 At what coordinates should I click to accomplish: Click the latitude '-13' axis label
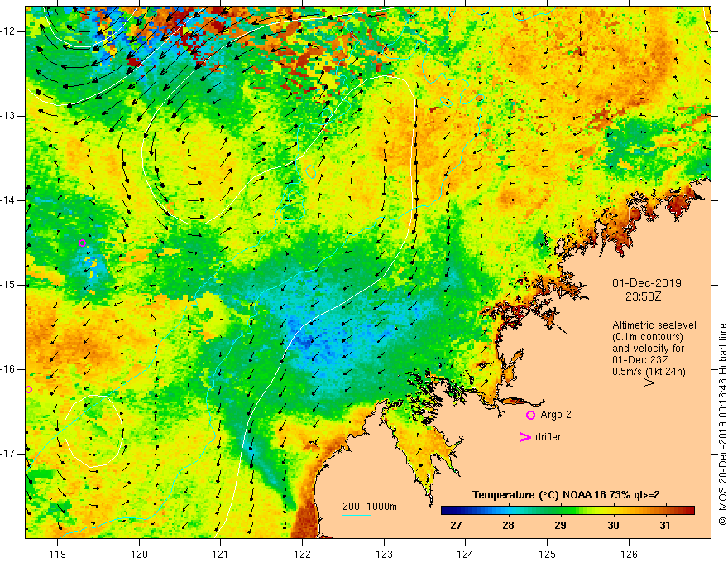[x=8, y=116]
